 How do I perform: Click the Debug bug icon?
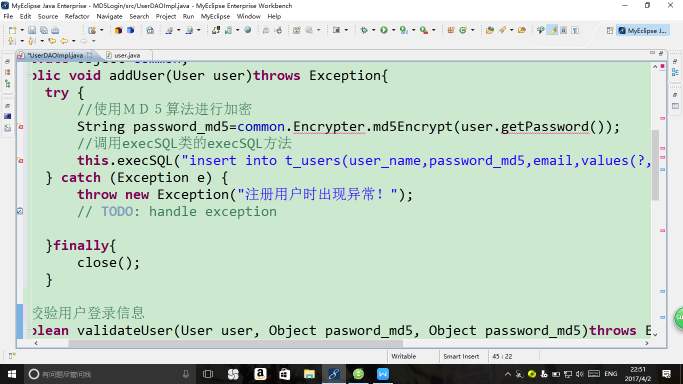364,30
